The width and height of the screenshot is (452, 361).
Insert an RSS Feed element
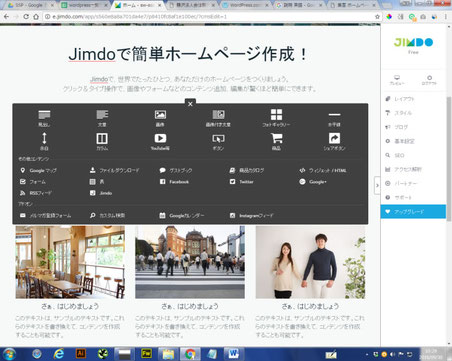35,193
